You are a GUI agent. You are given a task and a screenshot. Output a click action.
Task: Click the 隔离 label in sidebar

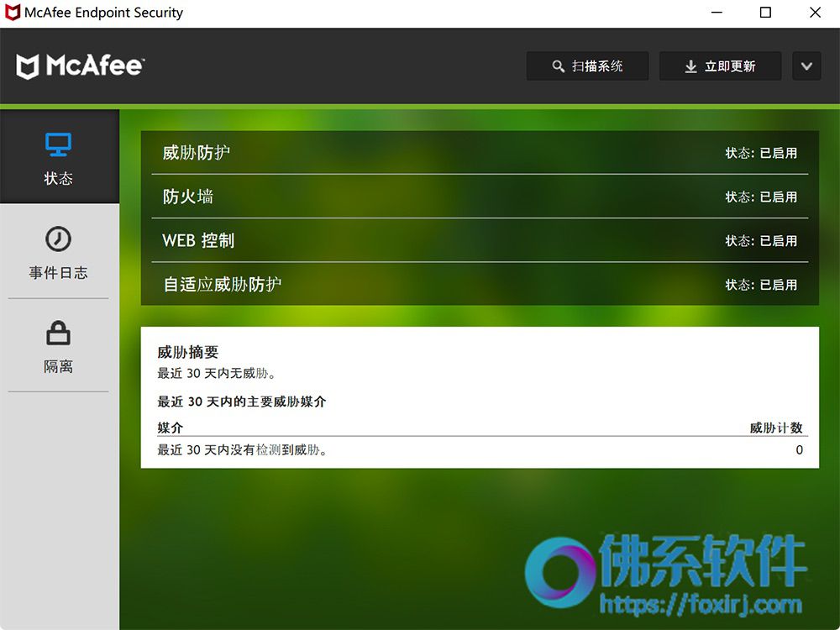pos(59,366)
